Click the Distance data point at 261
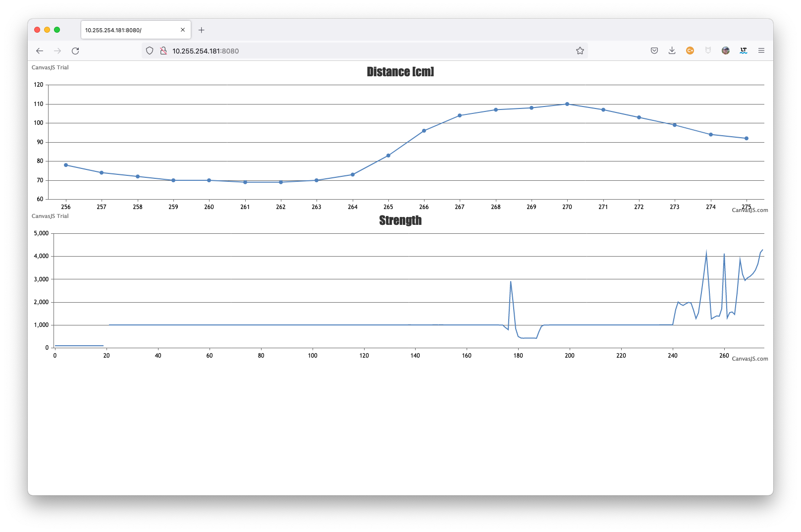The width and height of the screenshot is (801, 532). (x=245, y=182)
